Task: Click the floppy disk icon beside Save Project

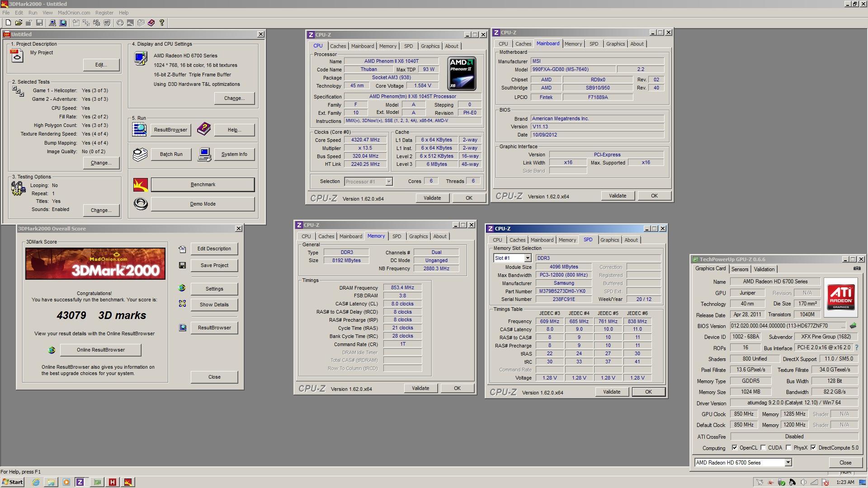Action: click(182, 265)
